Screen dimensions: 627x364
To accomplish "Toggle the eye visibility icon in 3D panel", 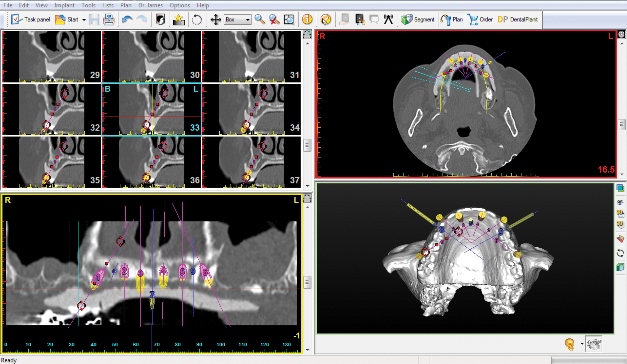I will pos(620,202).
